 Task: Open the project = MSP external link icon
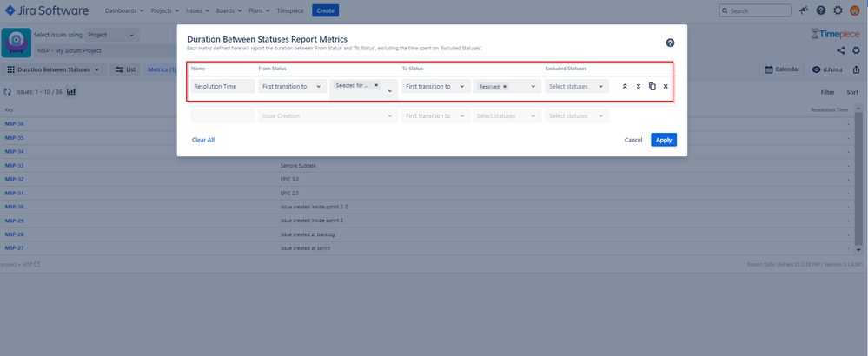tap(37, 264)
